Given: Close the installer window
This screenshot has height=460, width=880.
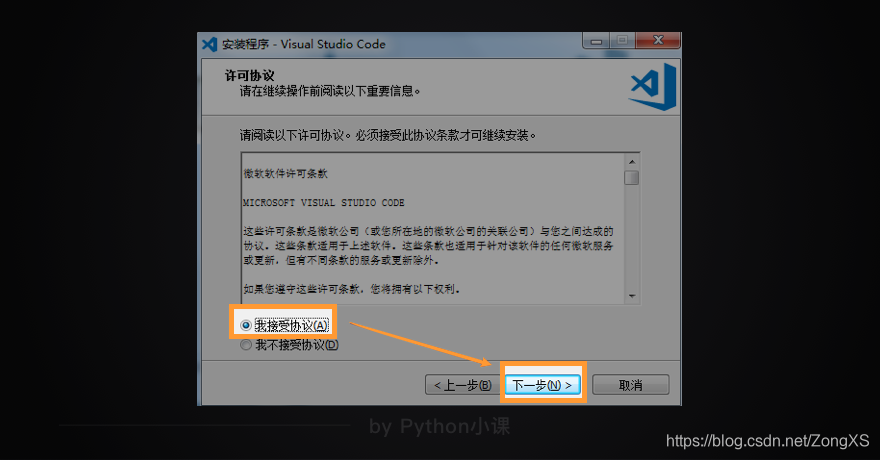Looking at the screenshot, I should point(658,40).
